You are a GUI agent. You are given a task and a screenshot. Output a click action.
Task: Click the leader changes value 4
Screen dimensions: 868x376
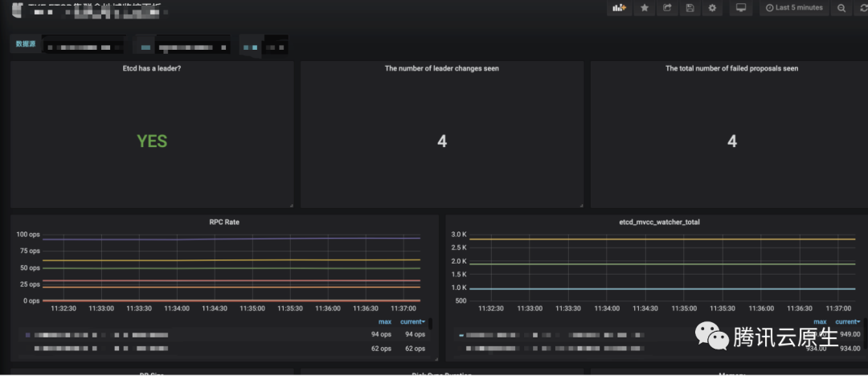(x=441, y=141)
